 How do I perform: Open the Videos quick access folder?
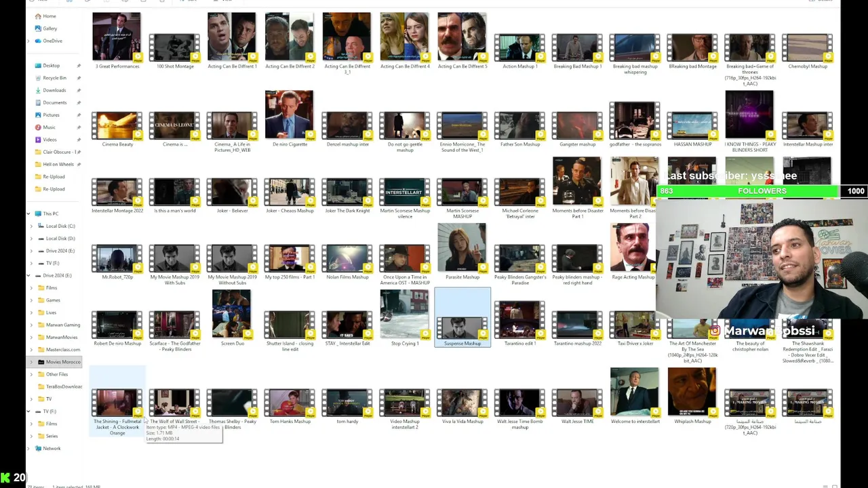(50, 140)
